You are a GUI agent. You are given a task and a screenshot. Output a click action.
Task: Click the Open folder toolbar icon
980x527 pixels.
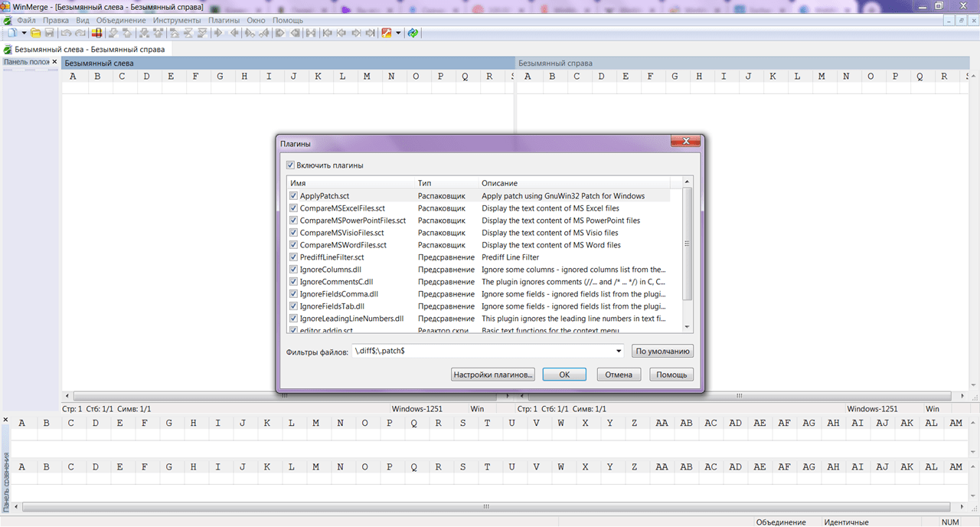point(35,33)
